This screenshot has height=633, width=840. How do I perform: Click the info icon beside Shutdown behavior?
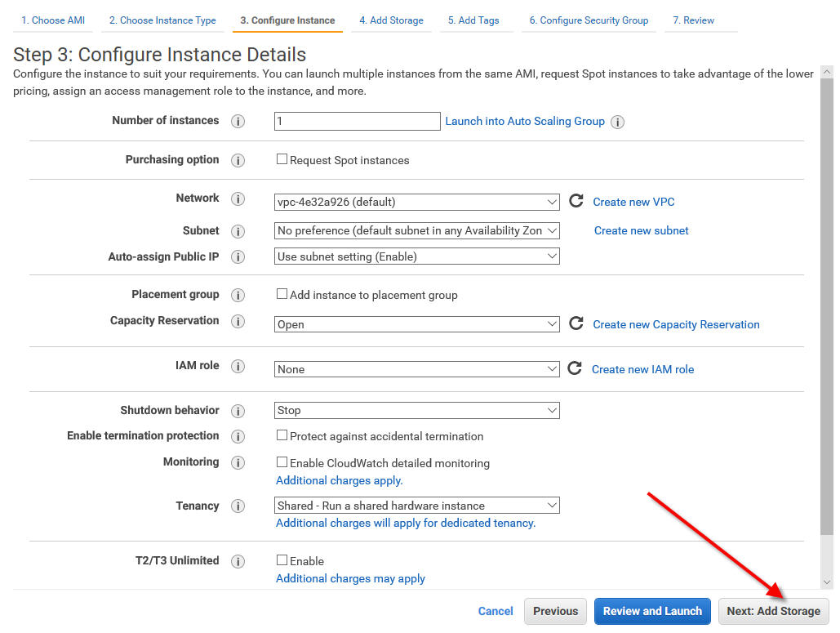[238, 411]
